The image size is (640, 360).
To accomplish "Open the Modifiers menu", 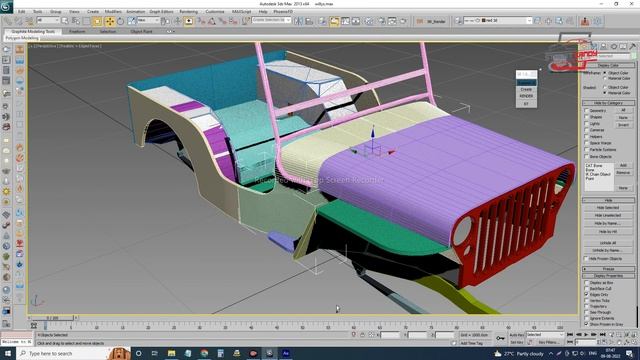I will (113, 11).
